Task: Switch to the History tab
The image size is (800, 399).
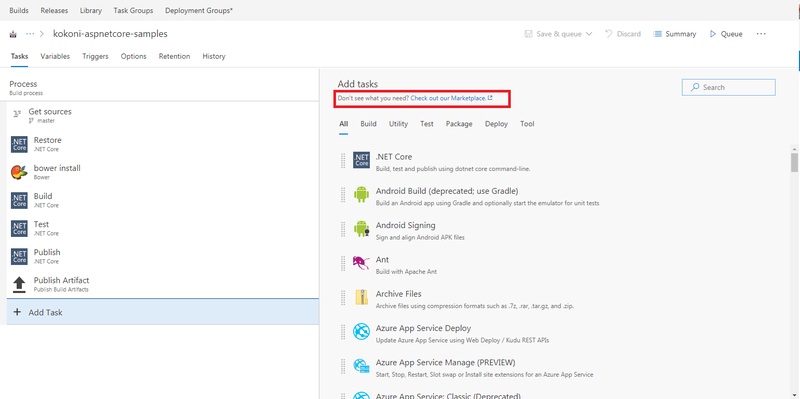Action: click(x=214, y=56)
